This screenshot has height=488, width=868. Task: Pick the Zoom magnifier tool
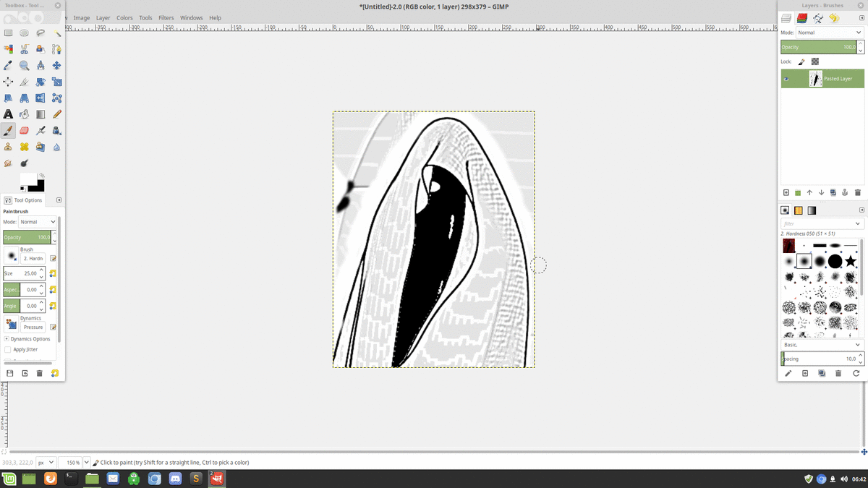25,66
